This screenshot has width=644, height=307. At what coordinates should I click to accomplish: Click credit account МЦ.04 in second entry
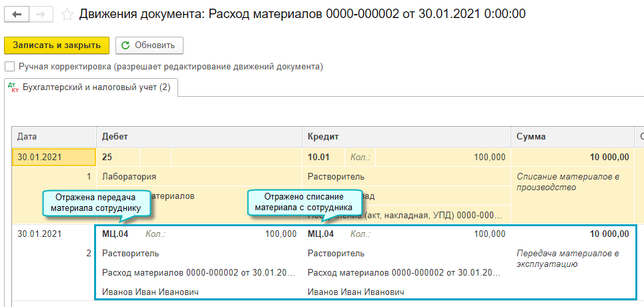(x=320, y=234)
